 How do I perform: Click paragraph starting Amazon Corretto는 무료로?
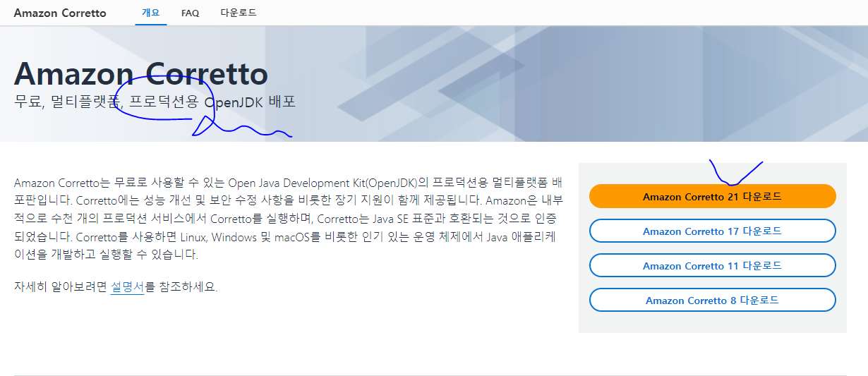[x=287, y=218]
